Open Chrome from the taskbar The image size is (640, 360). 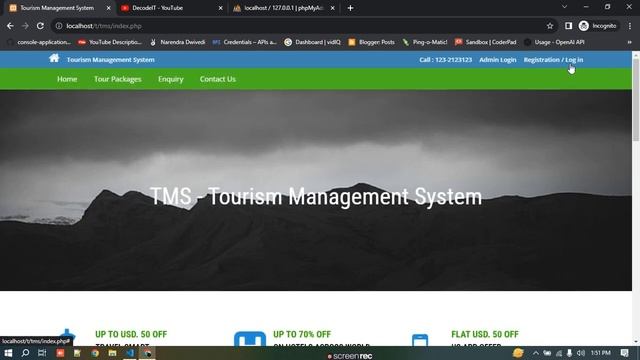pyautogui.click(x=95, y=353)
